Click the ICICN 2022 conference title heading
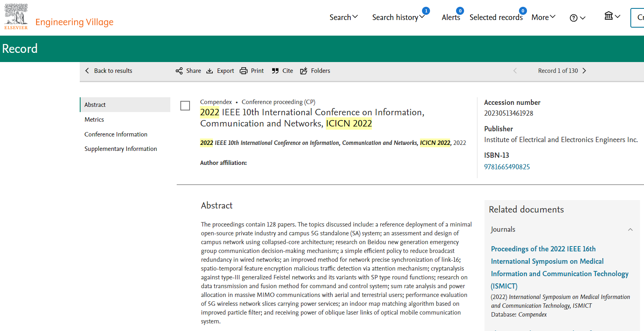Image resolution: width=644 pixels, height=331 pixels. click(x=312, y=118)
